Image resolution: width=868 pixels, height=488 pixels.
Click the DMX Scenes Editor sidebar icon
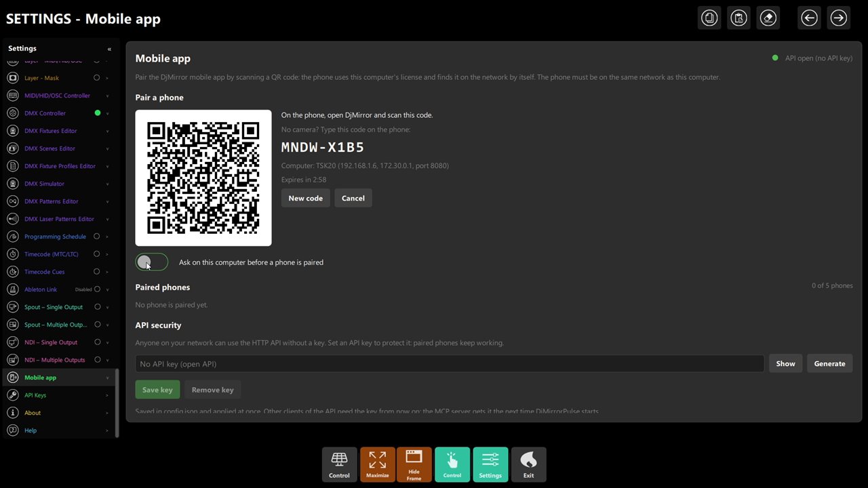pyautogui.click(x=12, y=148)
